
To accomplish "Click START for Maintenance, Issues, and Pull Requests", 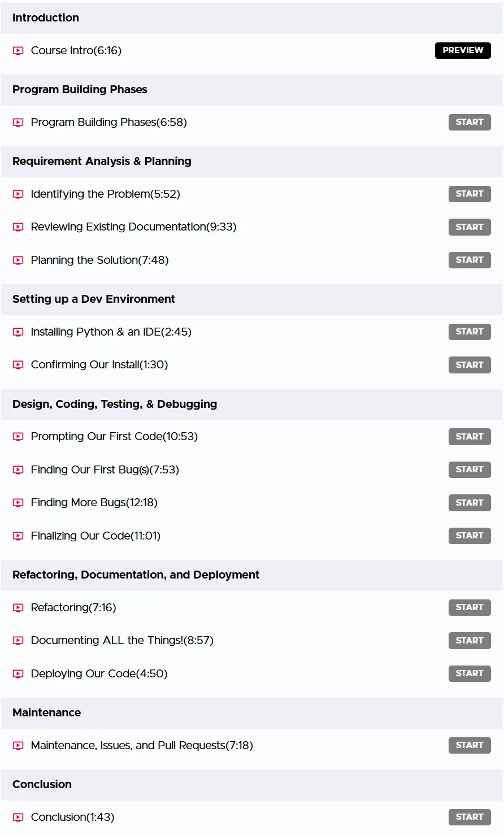I will [470, 745].
